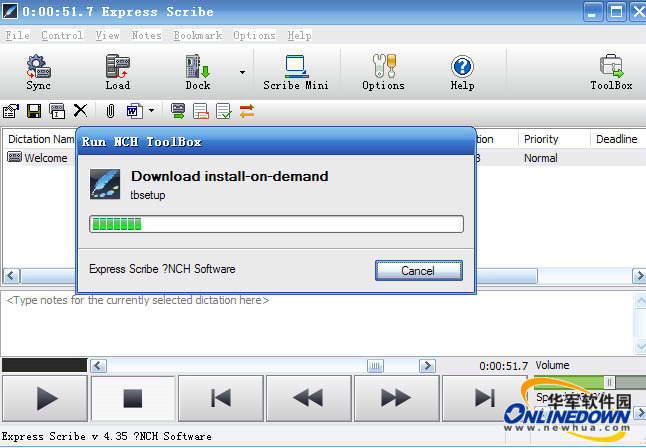
Task: Click the Dock toolbar icon
Action: click(198, 73)
